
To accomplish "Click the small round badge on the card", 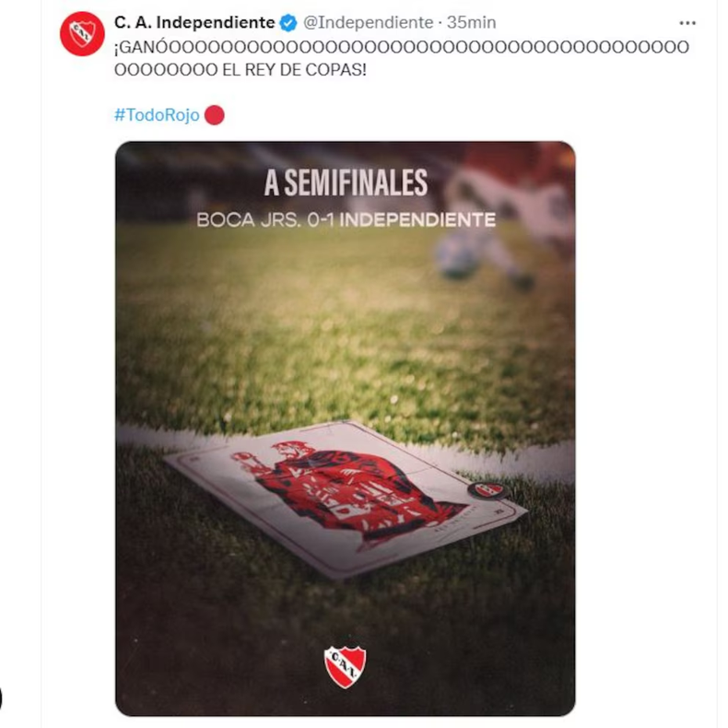I will [x=487, y=490].
